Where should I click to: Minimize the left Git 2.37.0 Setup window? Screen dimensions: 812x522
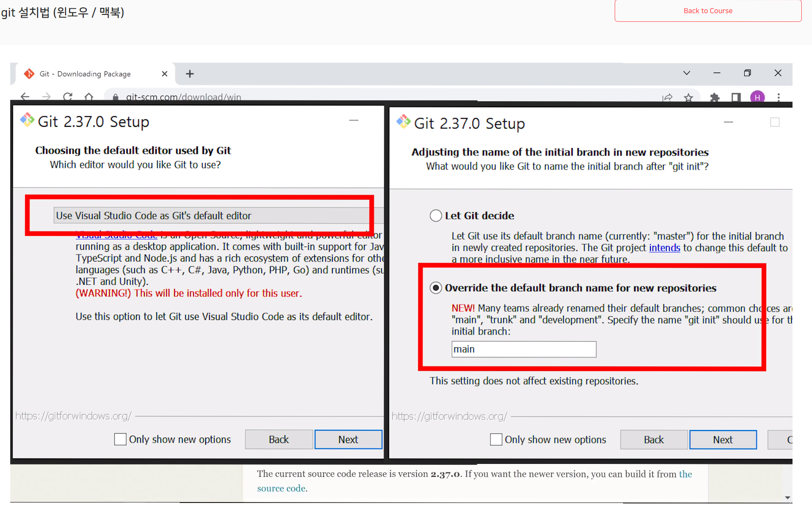tap(354, 120)
